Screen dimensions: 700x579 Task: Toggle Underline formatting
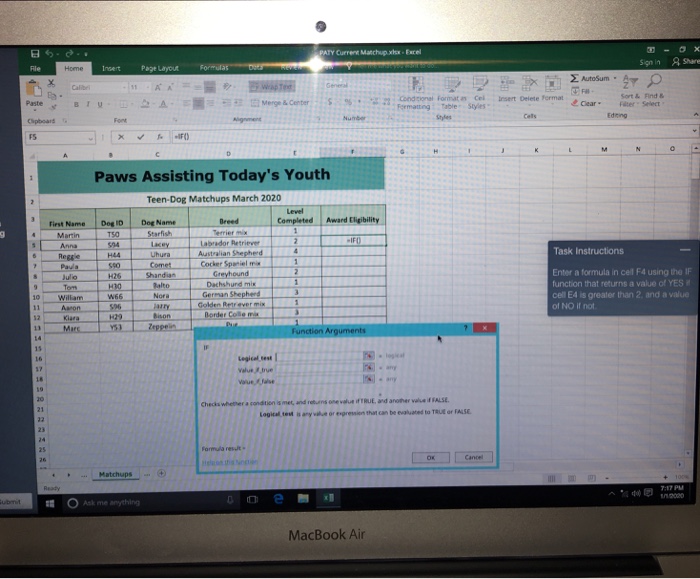click(x=100, y=104)
